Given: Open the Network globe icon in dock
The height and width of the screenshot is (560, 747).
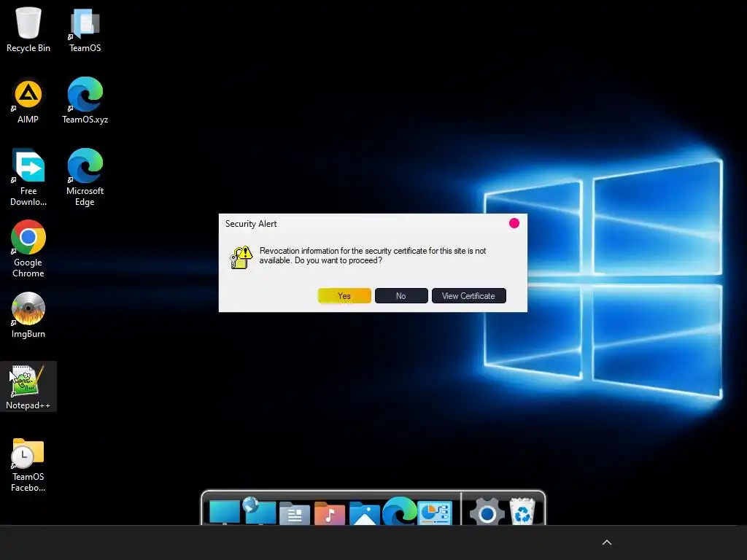Looking at the screenshot, I should point(259,510).
